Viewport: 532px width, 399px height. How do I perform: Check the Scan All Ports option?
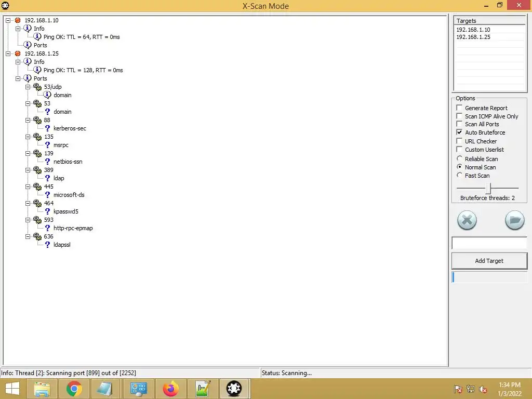(459, 124)
